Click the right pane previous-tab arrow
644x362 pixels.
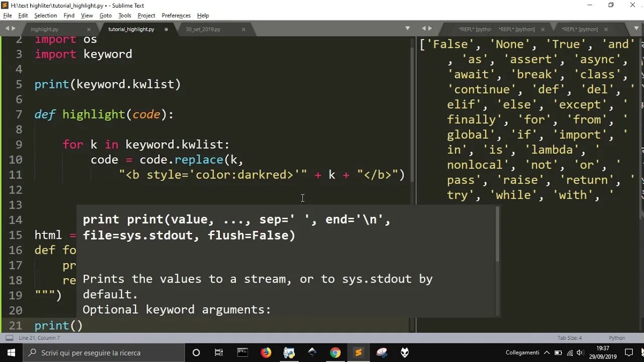click(424, 29)
